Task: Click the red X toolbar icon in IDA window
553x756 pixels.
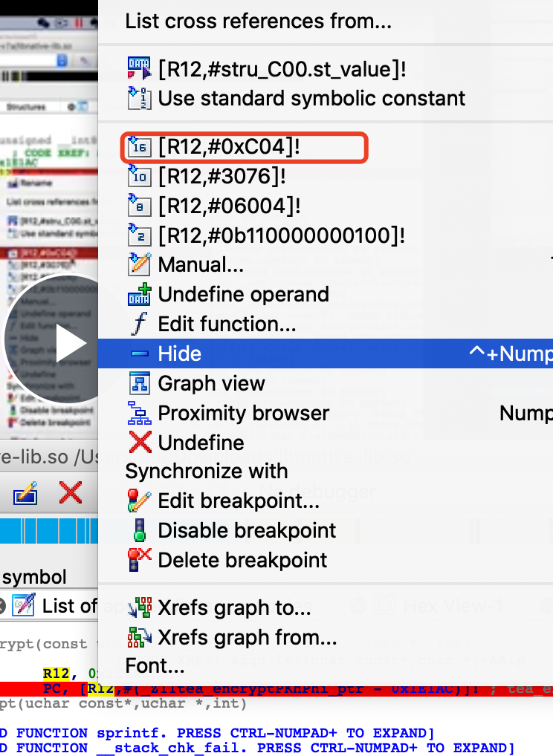Action: click(x=71, y=492)
